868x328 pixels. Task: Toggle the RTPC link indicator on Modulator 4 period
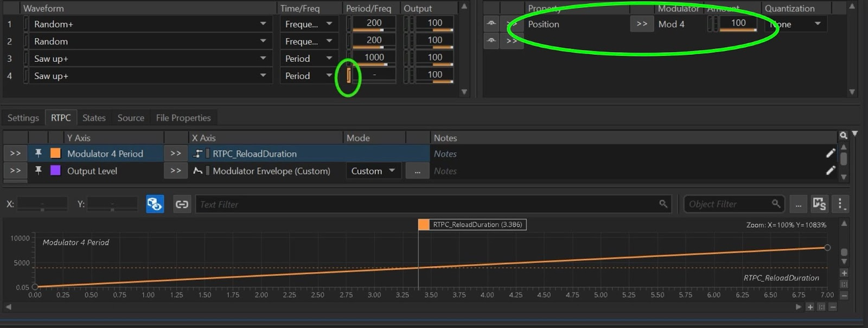click(349, 75)
